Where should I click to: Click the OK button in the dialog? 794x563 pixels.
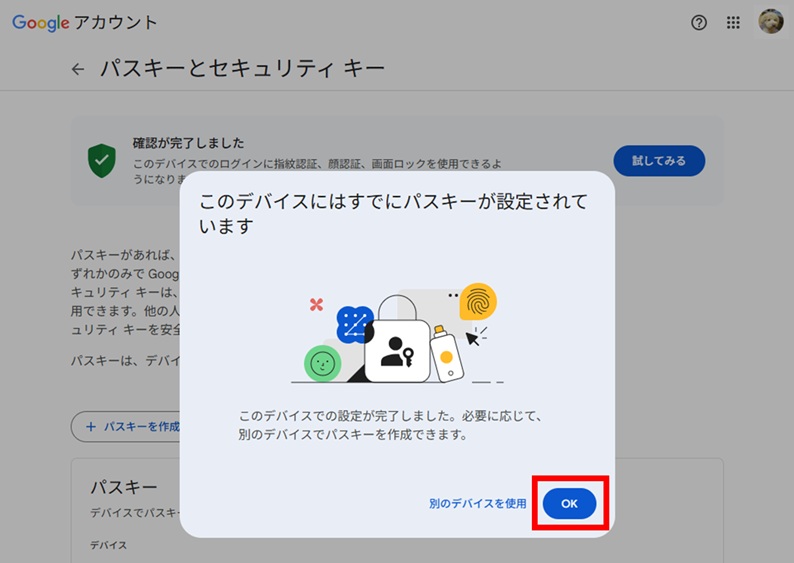[569, 504]
